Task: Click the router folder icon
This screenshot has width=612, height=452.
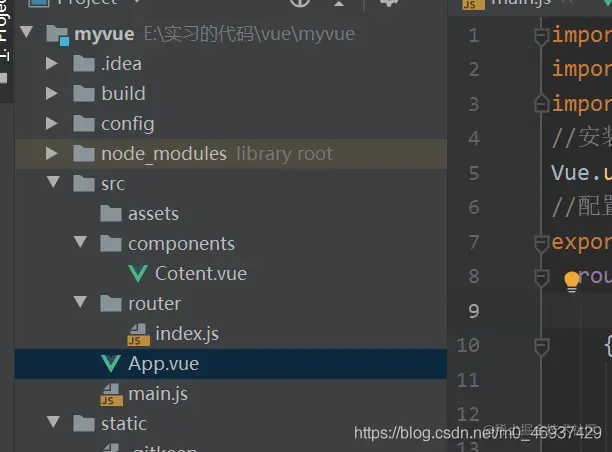Action: pos(111,304)
